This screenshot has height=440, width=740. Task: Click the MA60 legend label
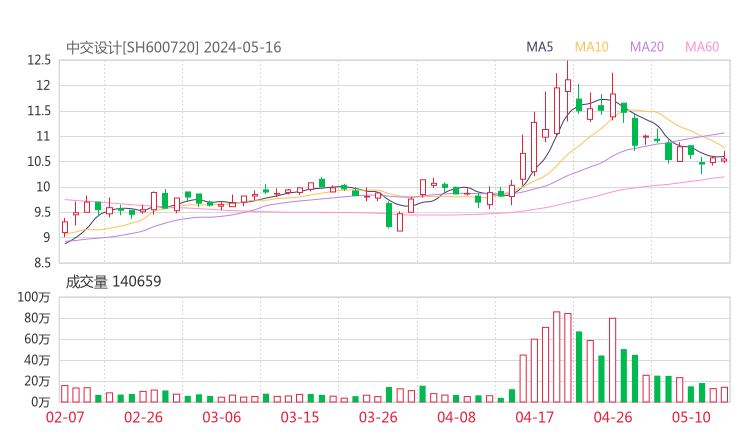coord(702,47)
